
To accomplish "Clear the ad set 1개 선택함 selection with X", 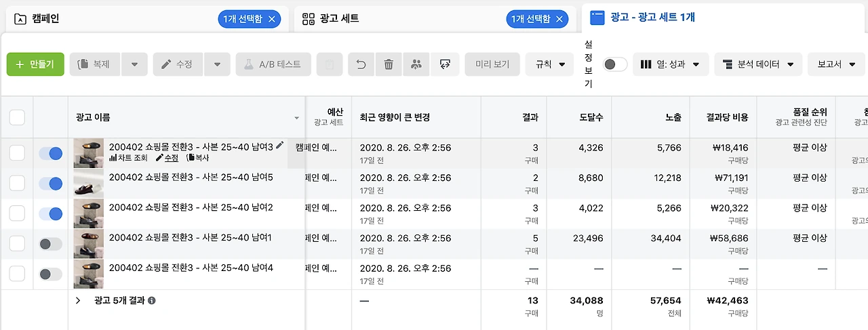I will (559, 19).
